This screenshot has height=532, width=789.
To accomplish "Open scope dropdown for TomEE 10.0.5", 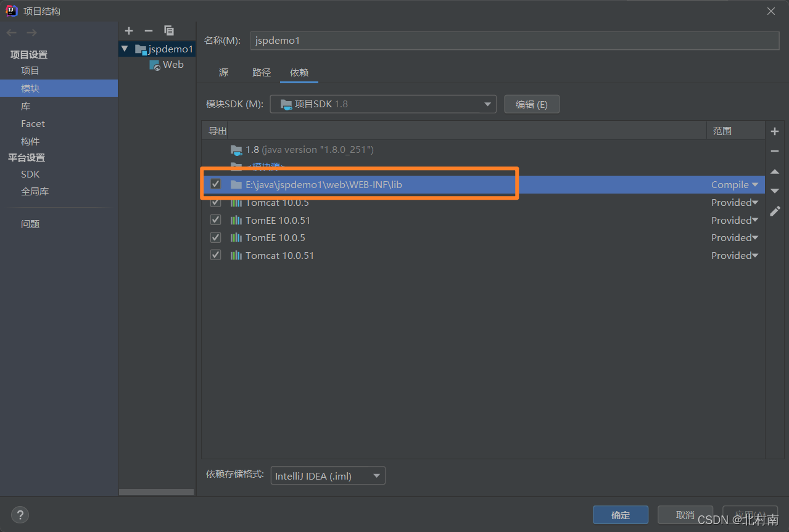I will click(x=735, y=237).
